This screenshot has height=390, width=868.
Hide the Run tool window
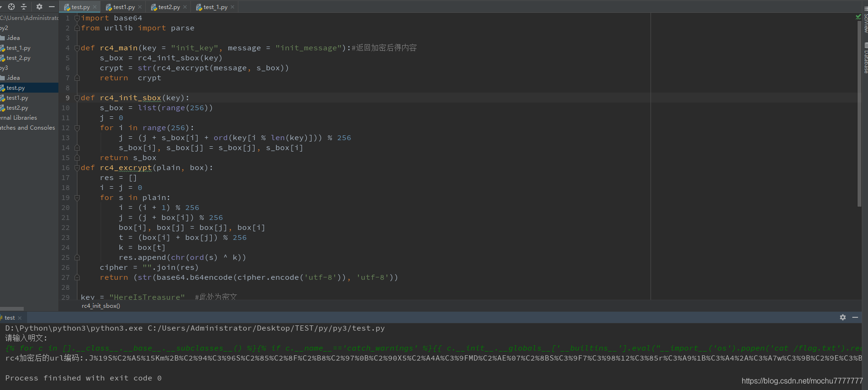855,317
